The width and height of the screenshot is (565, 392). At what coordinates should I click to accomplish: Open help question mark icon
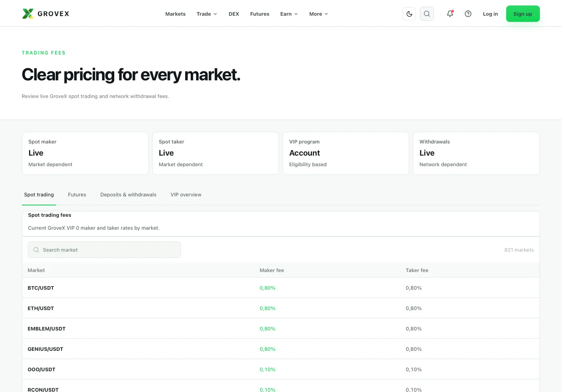[468, 14]
